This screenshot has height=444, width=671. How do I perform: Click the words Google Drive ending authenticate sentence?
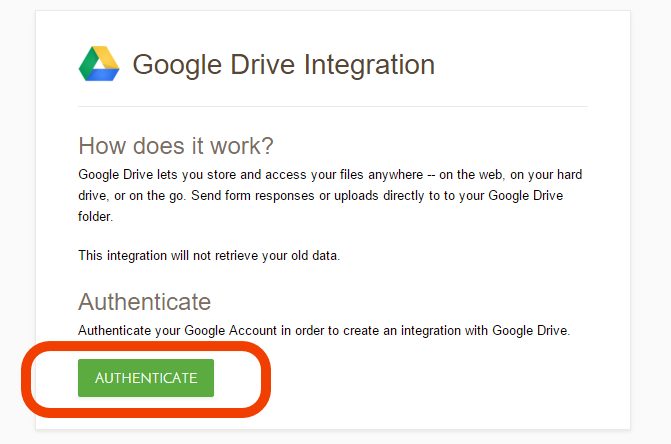click(x=531, y=331)
